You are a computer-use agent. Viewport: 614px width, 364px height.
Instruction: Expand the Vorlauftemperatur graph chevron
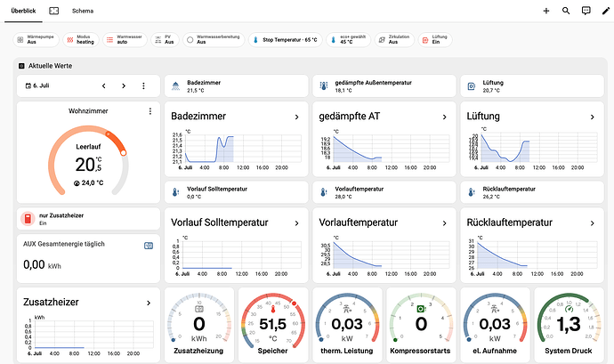tap(444, 223)
